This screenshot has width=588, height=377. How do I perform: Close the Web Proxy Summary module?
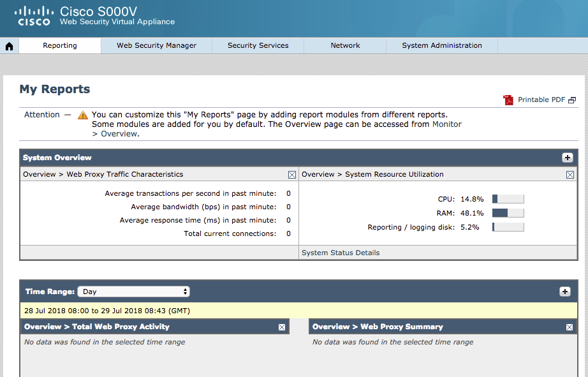coord(570,327)
